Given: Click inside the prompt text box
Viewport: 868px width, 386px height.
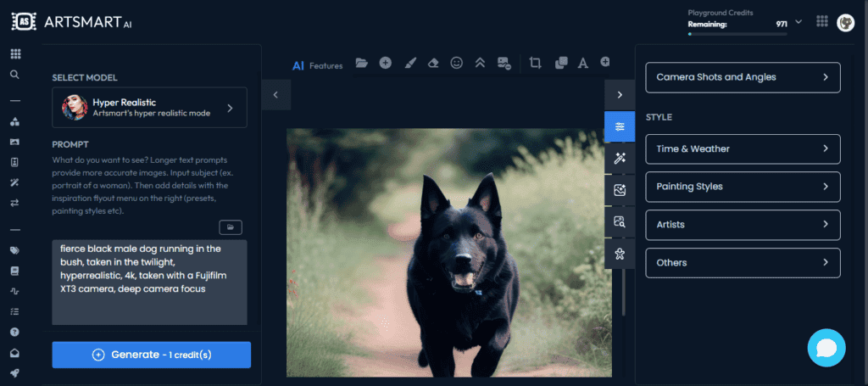Looking at the screenshot, I should (149, 283).
